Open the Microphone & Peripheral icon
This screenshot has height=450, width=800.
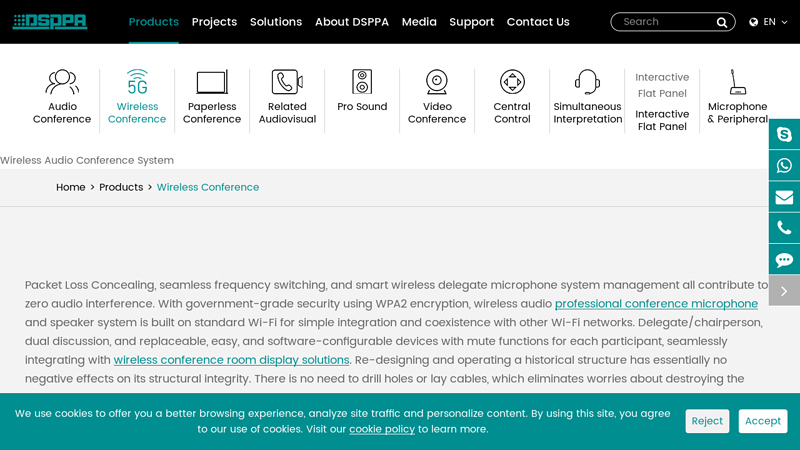pyautogui.click(x=737, y=82)
